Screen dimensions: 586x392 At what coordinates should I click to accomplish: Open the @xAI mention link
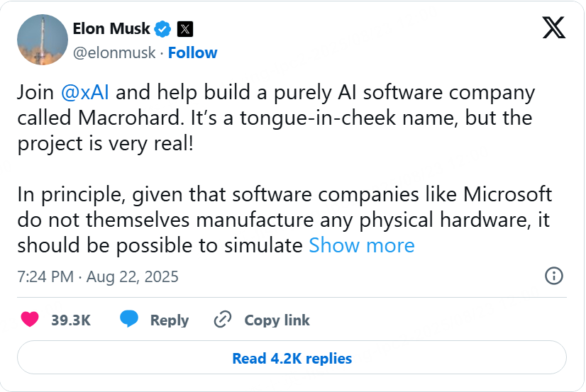[85, 92]
